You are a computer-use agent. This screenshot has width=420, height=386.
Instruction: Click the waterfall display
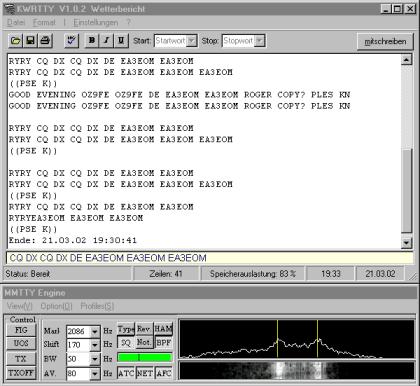tap(296, 371)
